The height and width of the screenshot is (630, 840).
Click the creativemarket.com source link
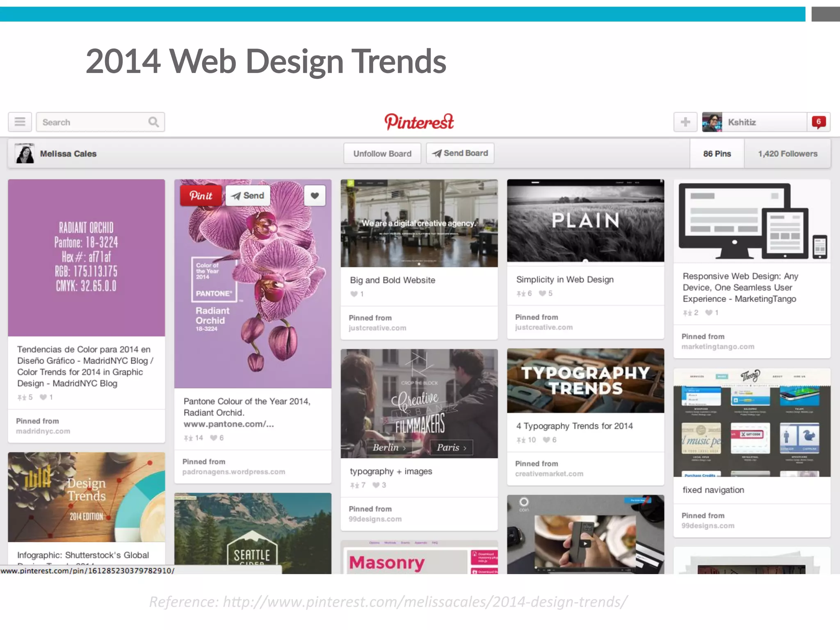pos(549,474)
